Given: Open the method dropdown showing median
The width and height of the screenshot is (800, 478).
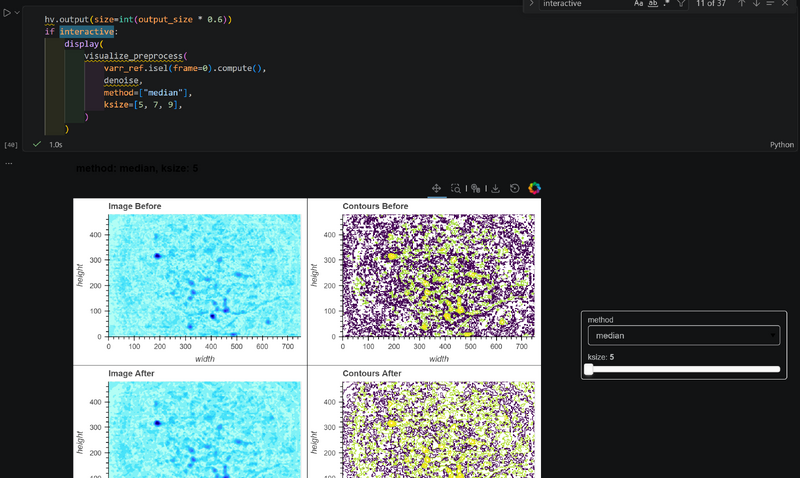Looking at the screenshot, I should [x=684, y=336].
